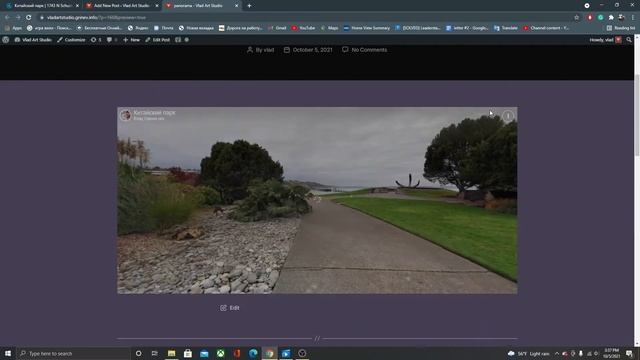The image size is (640, 360).
Task: Show hidden system tray icons
Action: coord(557,353)
